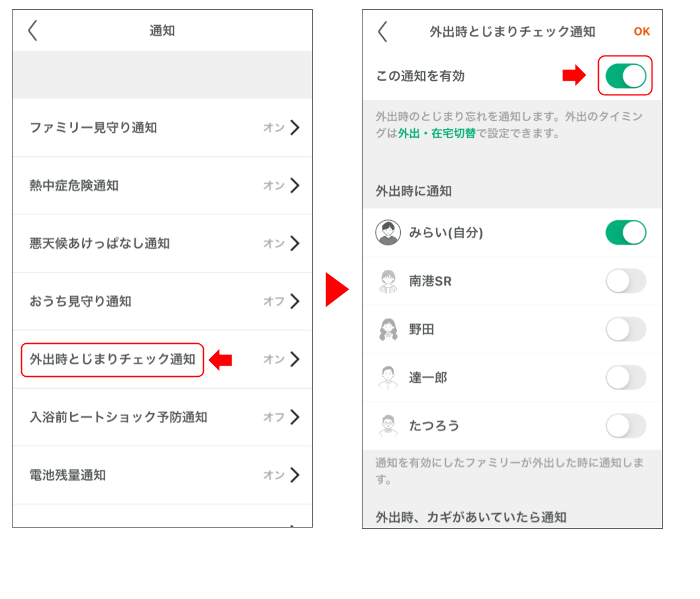Tap the OK button
700x599 pixels.
[x=641, y=31]
